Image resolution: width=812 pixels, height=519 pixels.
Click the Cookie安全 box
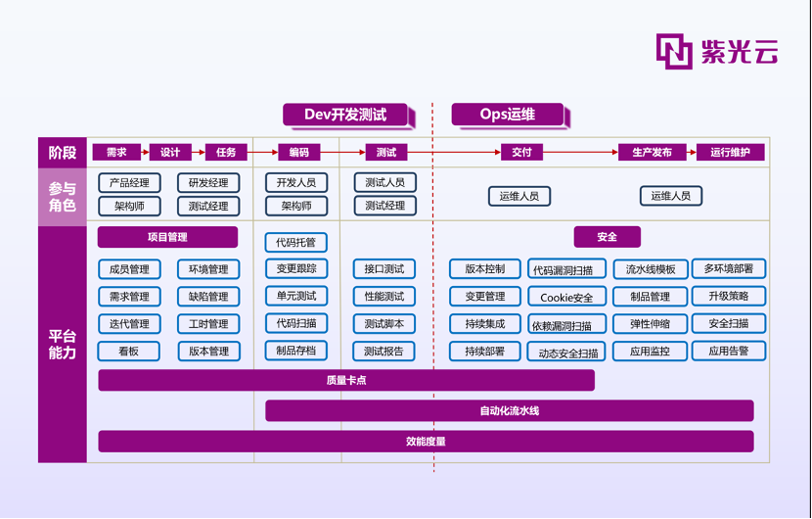(566, 297)
